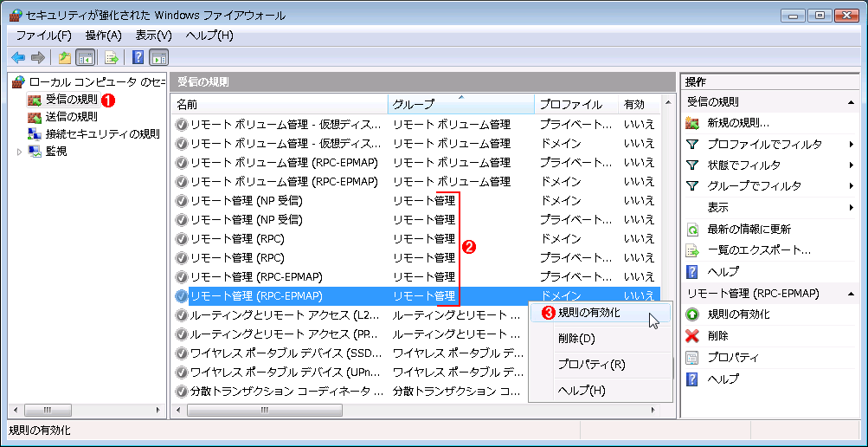The height and width of the screenshot is (447, 868).
Task: Click the プロパティ icon in actions pane
Action: 692,357
